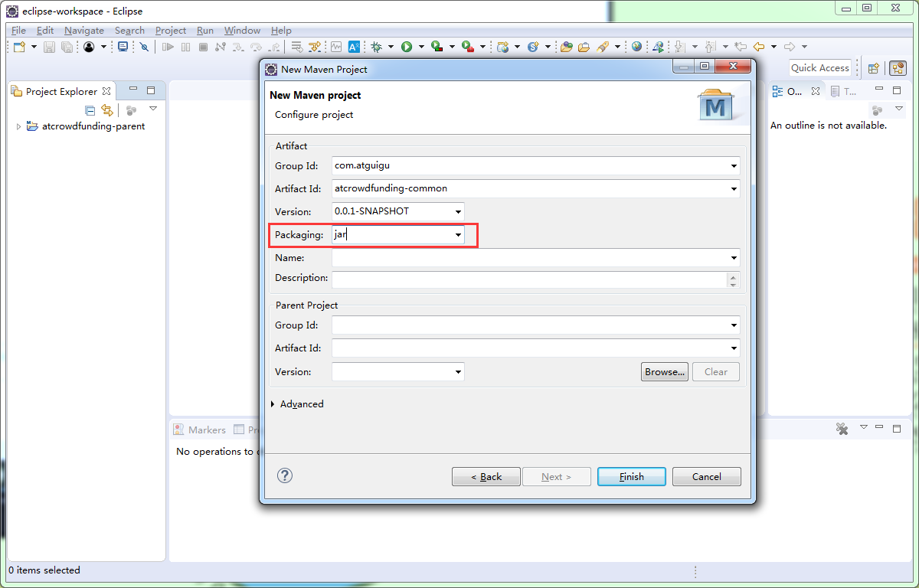919x588 pixels.
Task: Click the Quick Access search box
Action: (x=820, y=68)
